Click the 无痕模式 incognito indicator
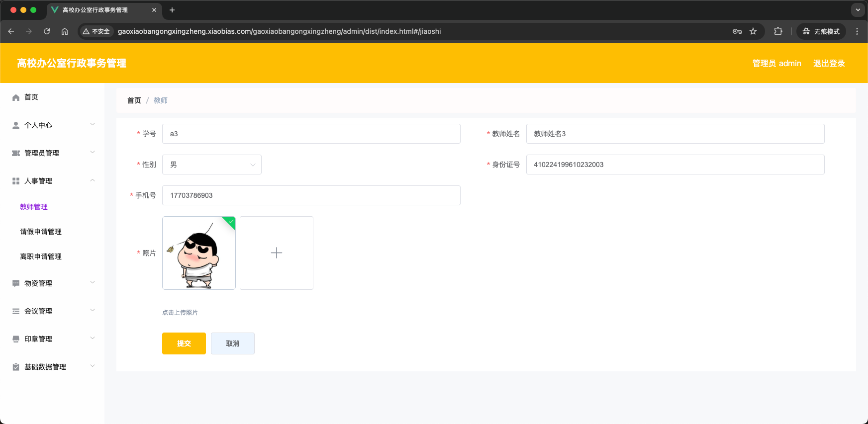 [x=821, y=31]
